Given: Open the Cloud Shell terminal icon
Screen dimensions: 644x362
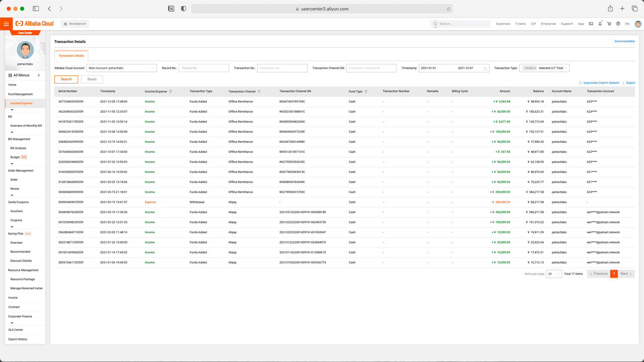Looking at the screenshot, I should click(x=591, y=24).
